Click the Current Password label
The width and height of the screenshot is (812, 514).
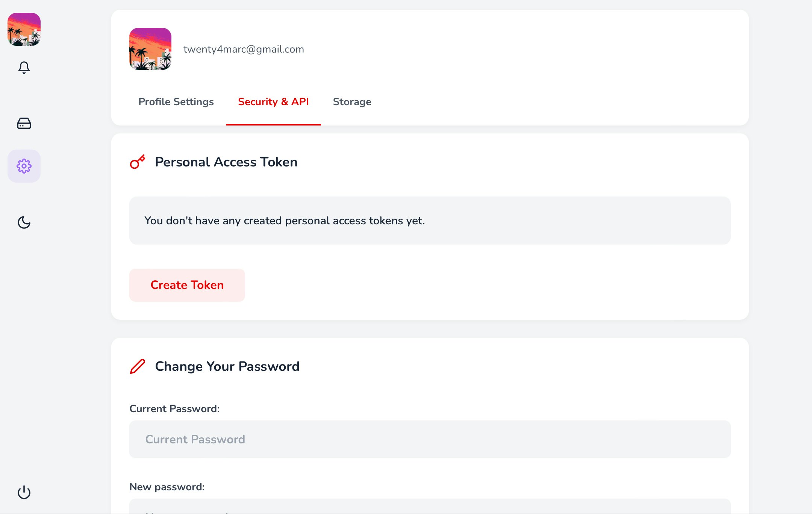click(x=175, y=409)
